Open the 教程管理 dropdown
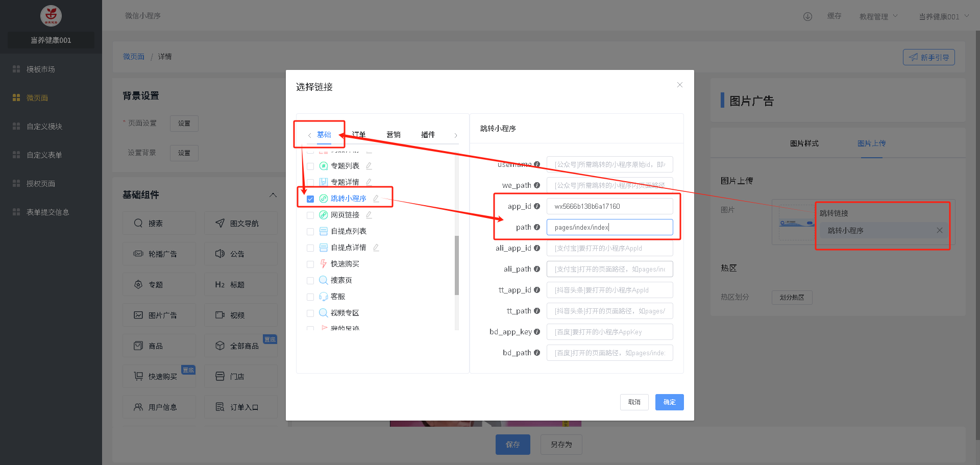Image resolution: width=980 pixels, height=465 pixels. 878,16
